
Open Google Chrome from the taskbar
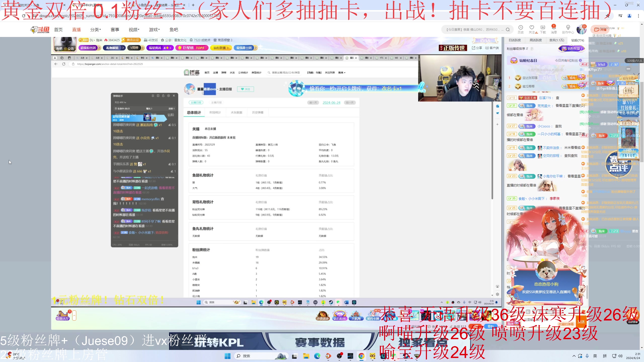[x=361, y=356]
